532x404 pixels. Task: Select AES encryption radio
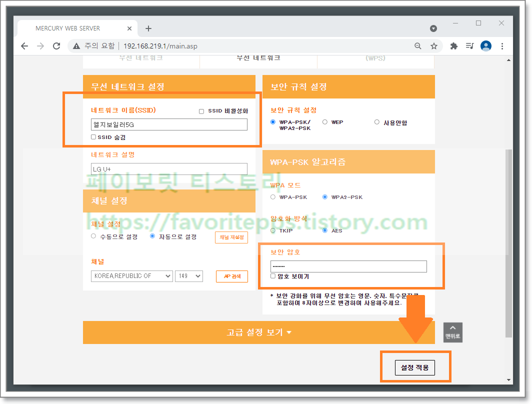tap(325, 230)
